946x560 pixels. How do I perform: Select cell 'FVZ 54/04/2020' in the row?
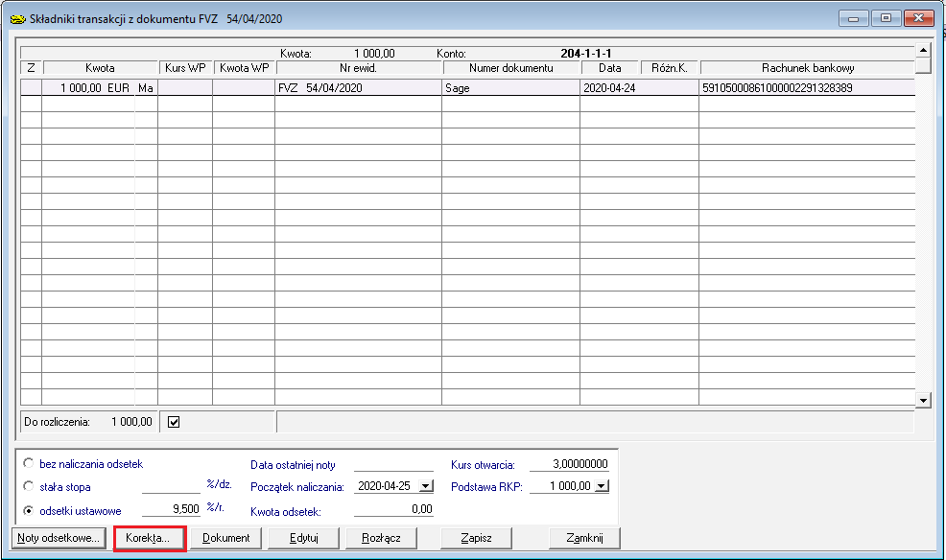[359, 88]
